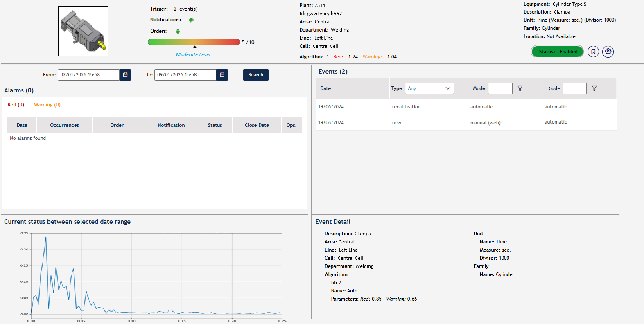Click the From date input field

point(88,75)
